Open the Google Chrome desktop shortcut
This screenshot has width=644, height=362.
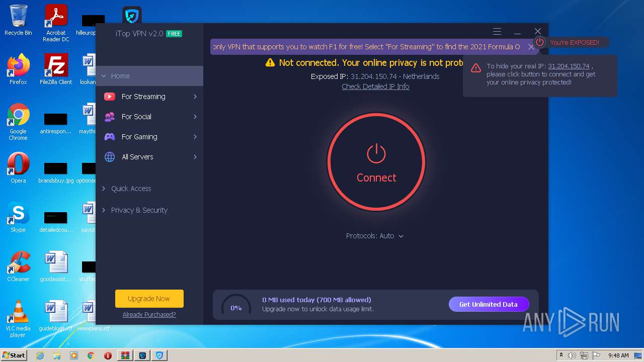18,122
